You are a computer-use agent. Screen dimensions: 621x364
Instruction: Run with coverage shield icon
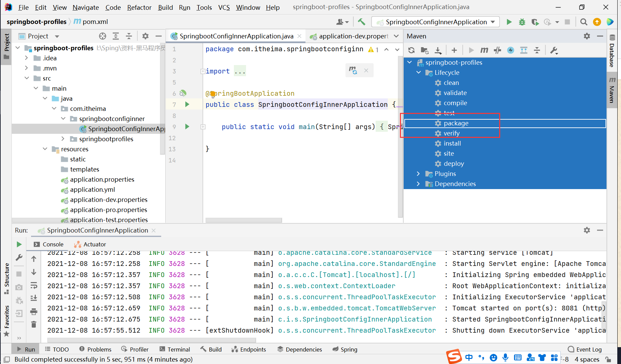(x=535, y=22)
